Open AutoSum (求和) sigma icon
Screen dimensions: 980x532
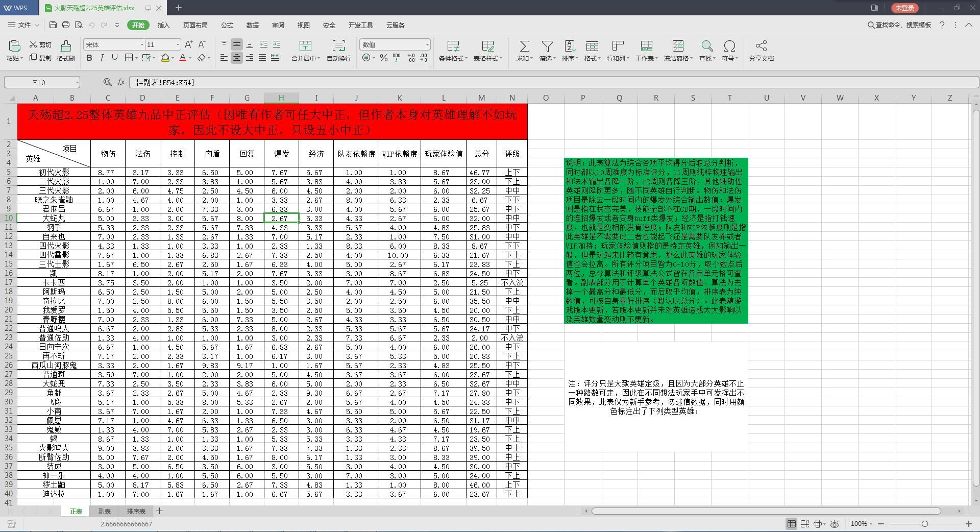pyautogui.click(x=524, y=46)
